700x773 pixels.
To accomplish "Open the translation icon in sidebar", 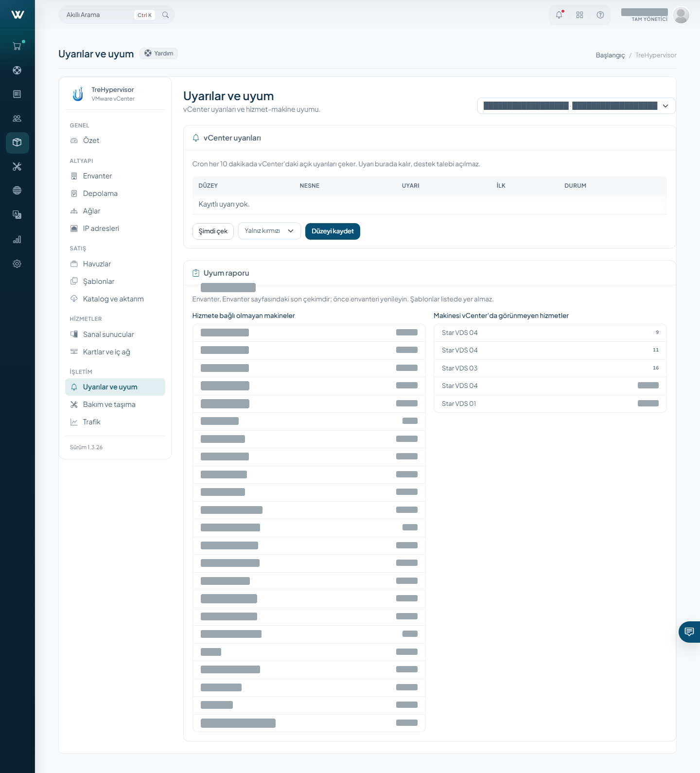I will tap(17, 214).
